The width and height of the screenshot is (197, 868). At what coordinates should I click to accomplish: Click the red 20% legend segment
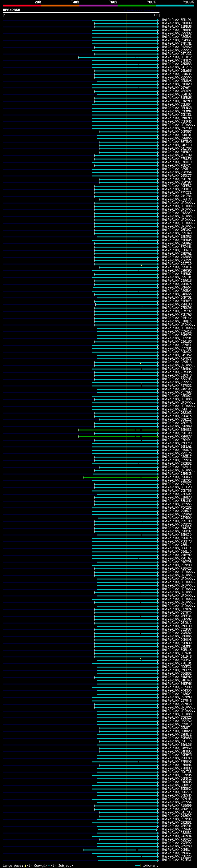point(22,6)
